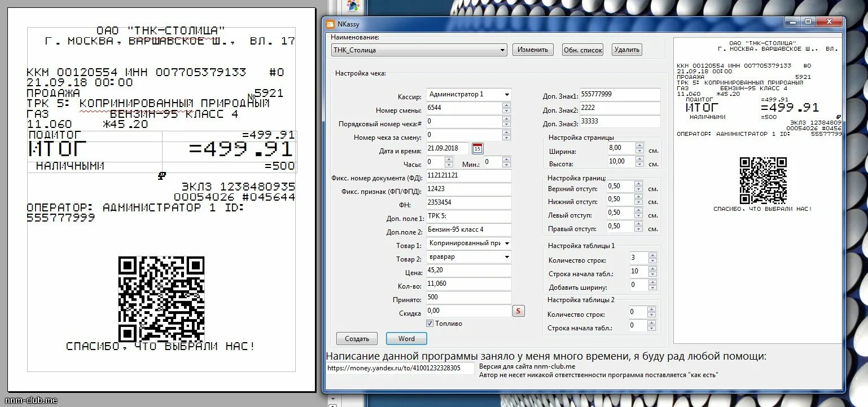This screenshot has width=868, height=407.
Task: Open the calendar icon next to date field
Action: click(x=477, y=149)
